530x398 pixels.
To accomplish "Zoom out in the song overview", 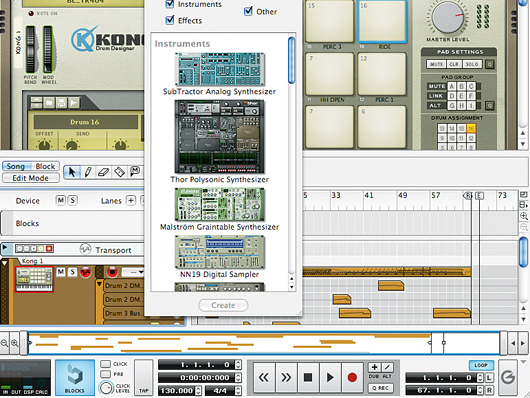I will [x=4, y=343].
